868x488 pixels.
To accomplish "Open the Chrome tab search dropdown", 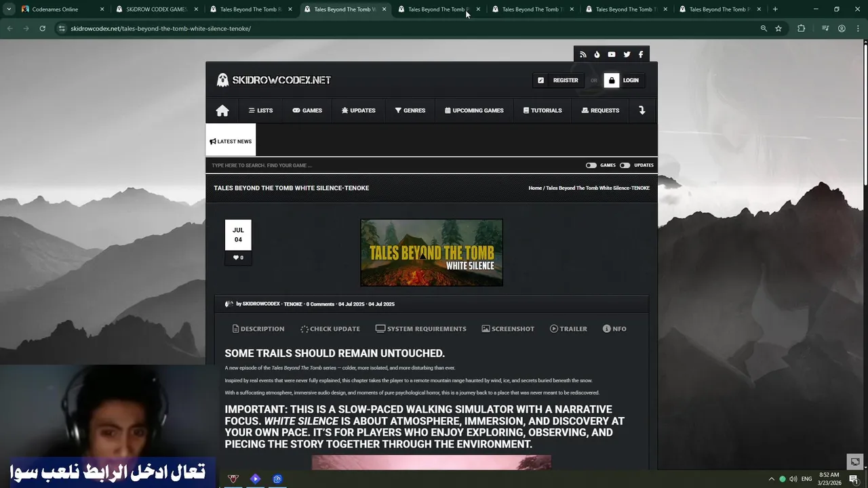I will point(9,9).
